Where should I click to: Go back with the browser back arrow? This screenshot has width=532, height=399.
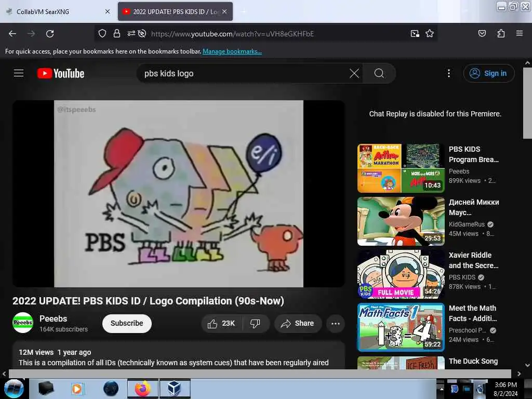coord(12,34)
